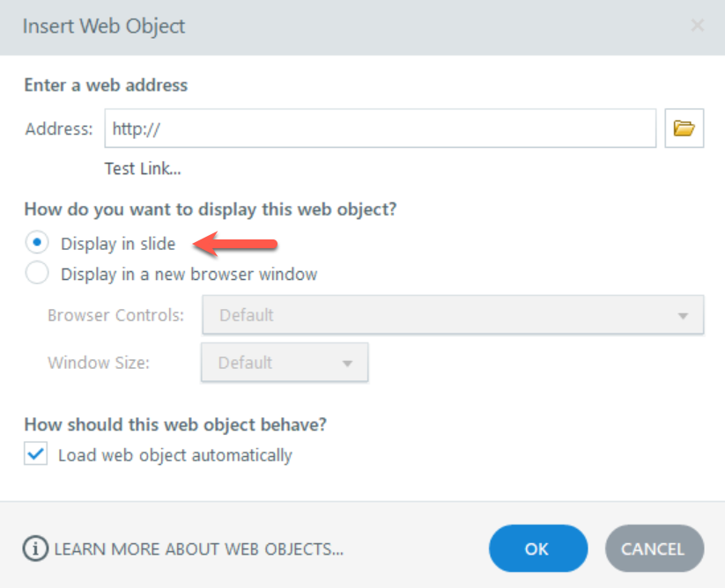Viewport: 725px width, 588px height.
Task: Click the Insert Web Object title text
Action: coord(104,26)
